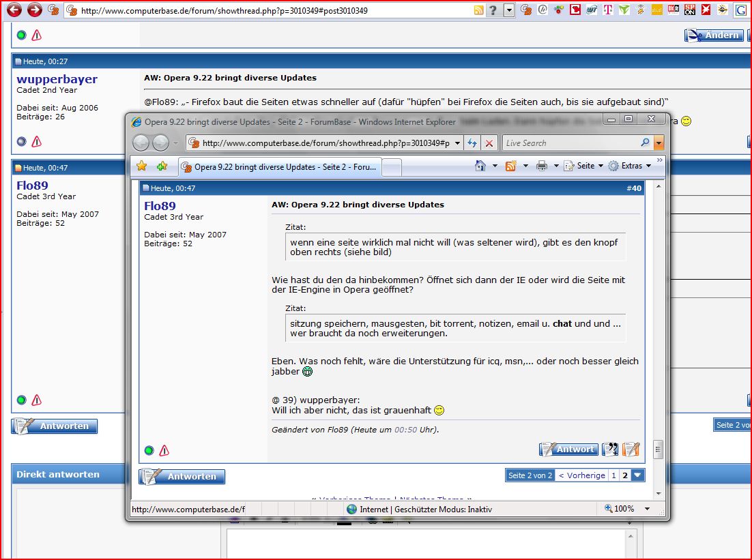
Task: Click report warning icon under wupperbayer post
Action: [x=36, y=141]
